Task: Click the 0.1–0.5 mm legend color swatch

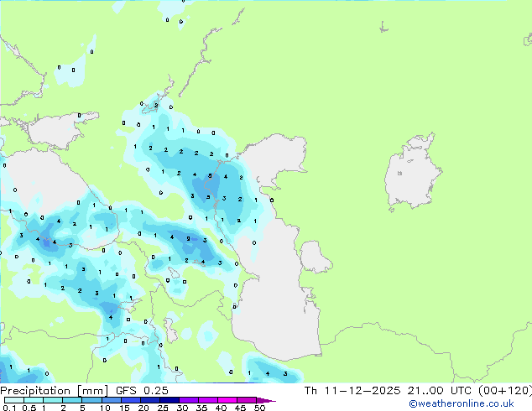Action: [14, 400]
